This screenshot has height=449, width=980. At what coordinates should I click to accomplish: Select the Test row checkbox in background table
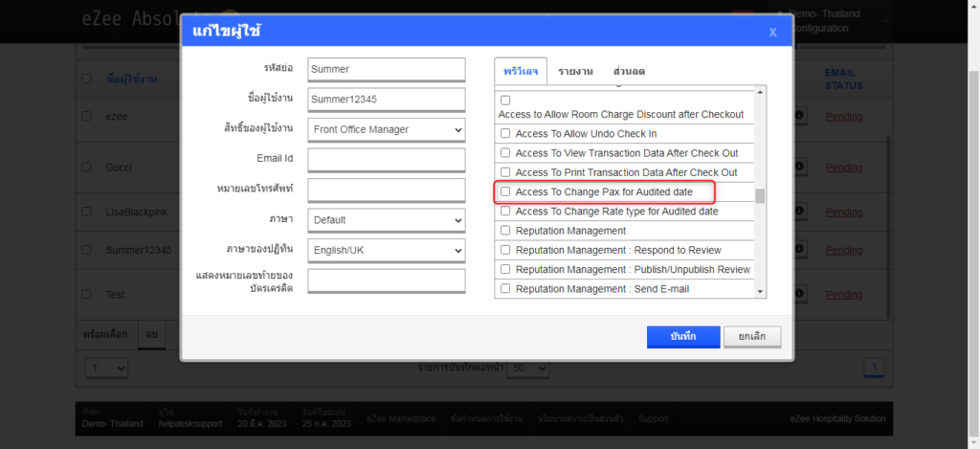[86, 294]
